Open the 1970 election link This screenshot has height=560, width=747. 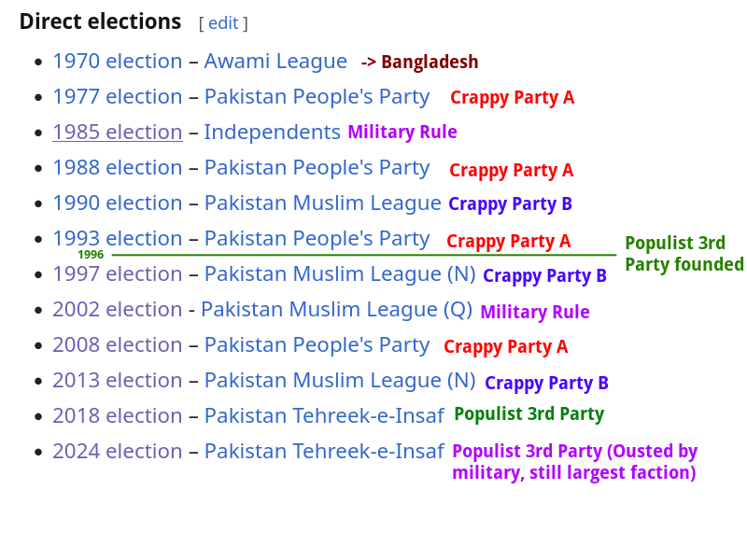pos(118,61)
